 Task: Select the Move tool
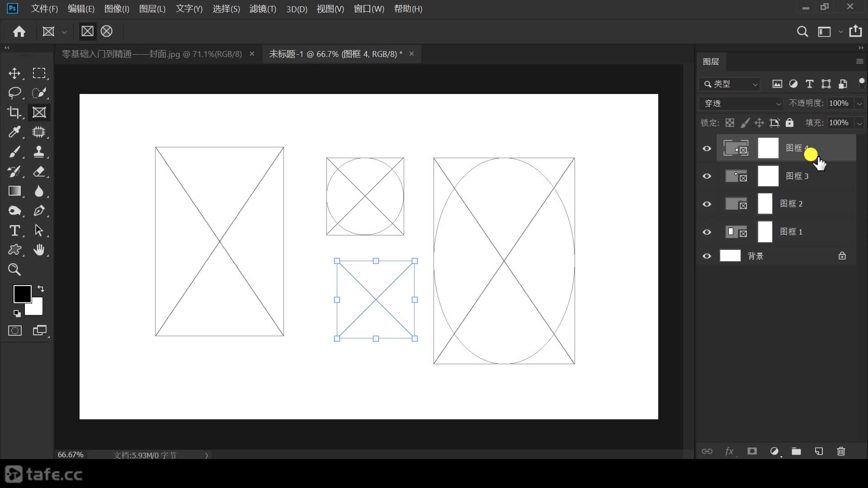tap(14, 73)
